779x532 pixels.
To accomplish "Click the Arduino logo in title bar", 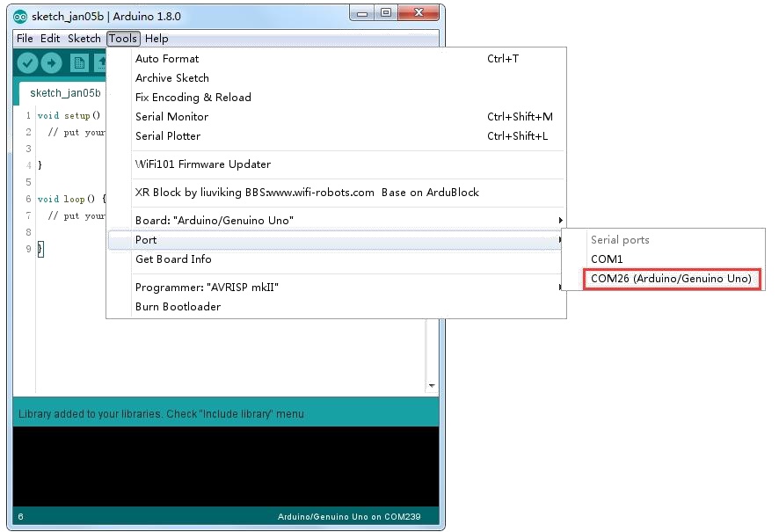I will pyautogui.click(x=20, y=17).
